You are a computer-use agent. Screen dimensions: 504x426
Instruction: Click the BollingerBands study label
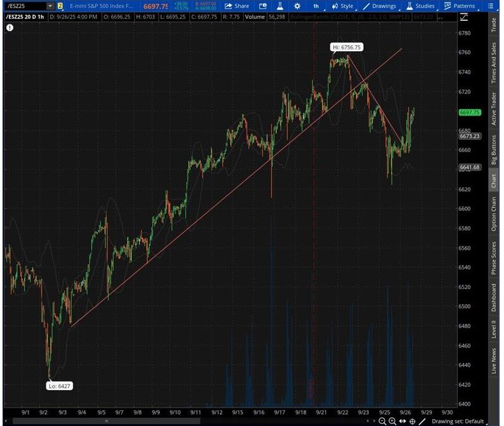[350, 17]
